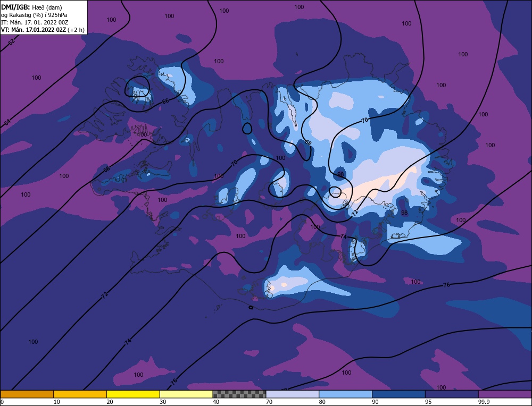Click the '62' contour label
Screen dimensions: 532x406
[x=12, y=42]
